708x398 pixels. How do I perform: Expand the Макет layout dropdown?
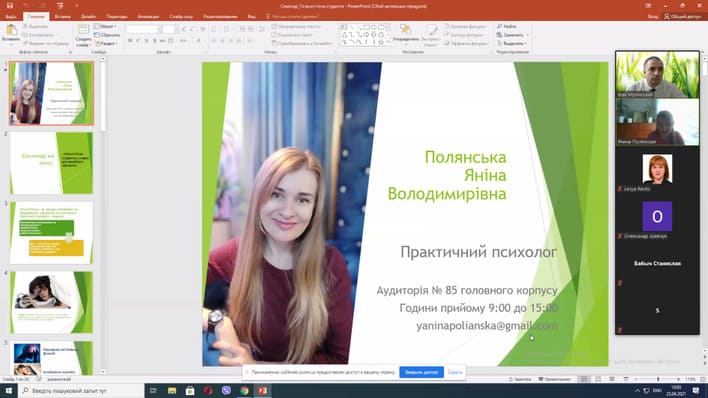106,26
